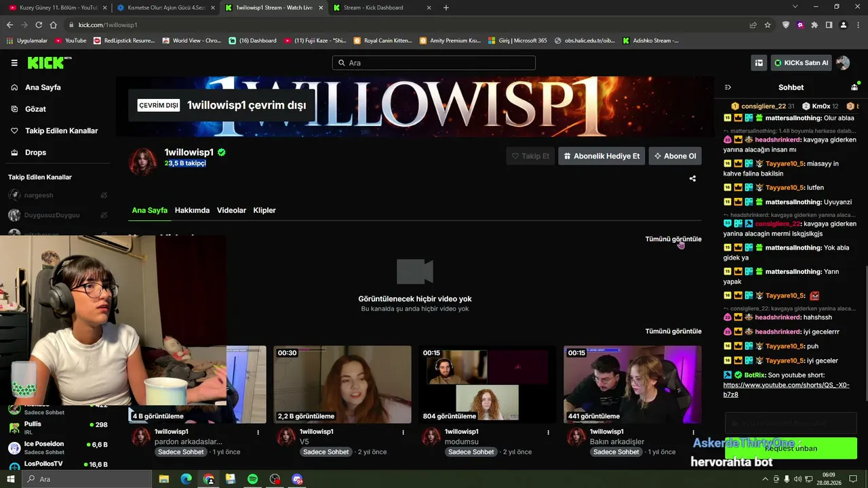Click the Windows taskbar search box
The image size is (868, 488).
[87, 479]
